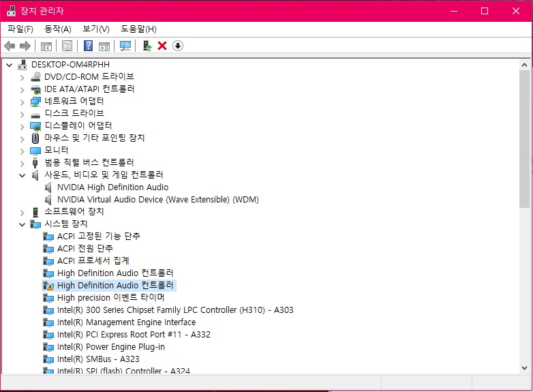Click the USB icon beside 범용 직렬 버스 컨트롤러
The width and height of the screenshot is (533, 392).
(x=35, y=162)
